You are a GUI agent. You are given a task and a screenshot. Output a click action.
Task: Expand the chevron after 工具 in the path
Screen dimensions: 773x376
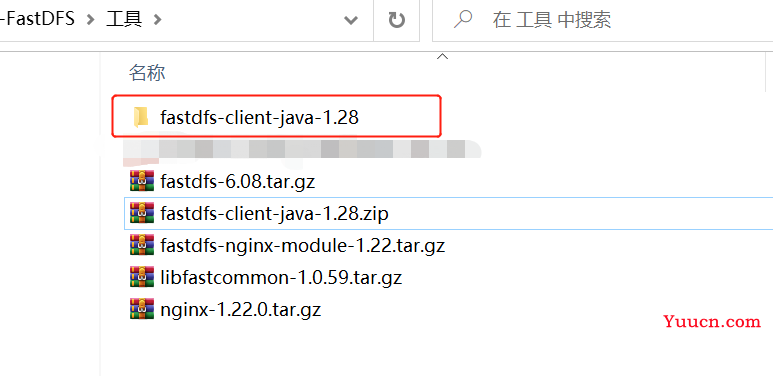157,20
